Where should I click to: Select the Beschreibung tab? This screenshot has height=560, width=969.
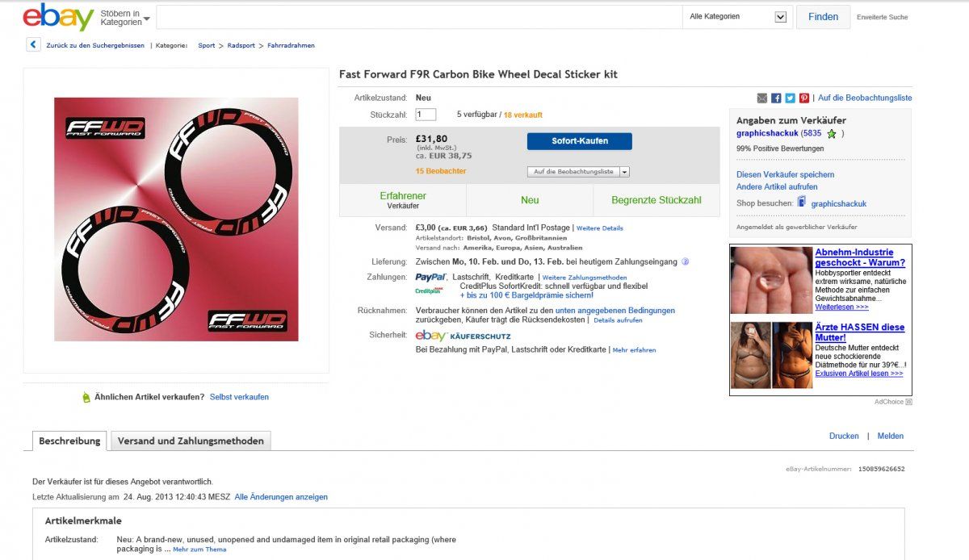[x=69, y=441]
